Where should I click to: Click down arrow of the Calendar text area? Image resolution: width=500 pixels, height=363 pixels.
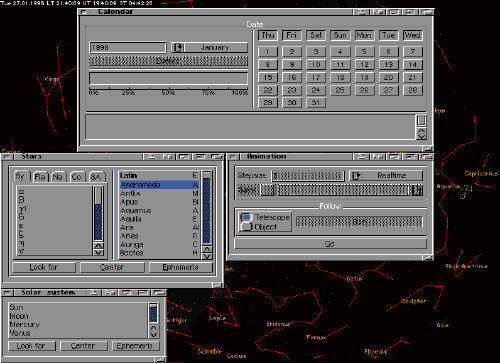tap(421, 136)
